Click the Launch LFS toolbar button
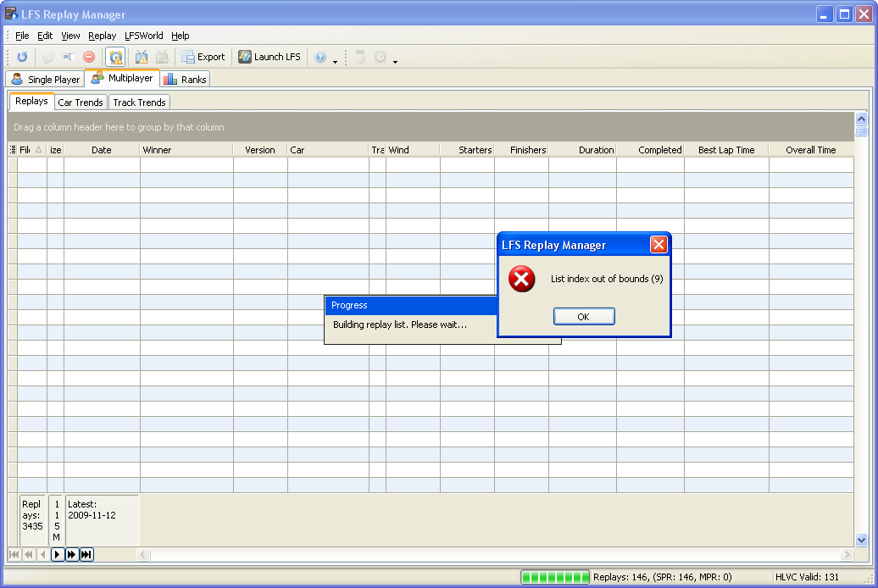The height and width of the screenshot is (588, 878). (270, 57)
